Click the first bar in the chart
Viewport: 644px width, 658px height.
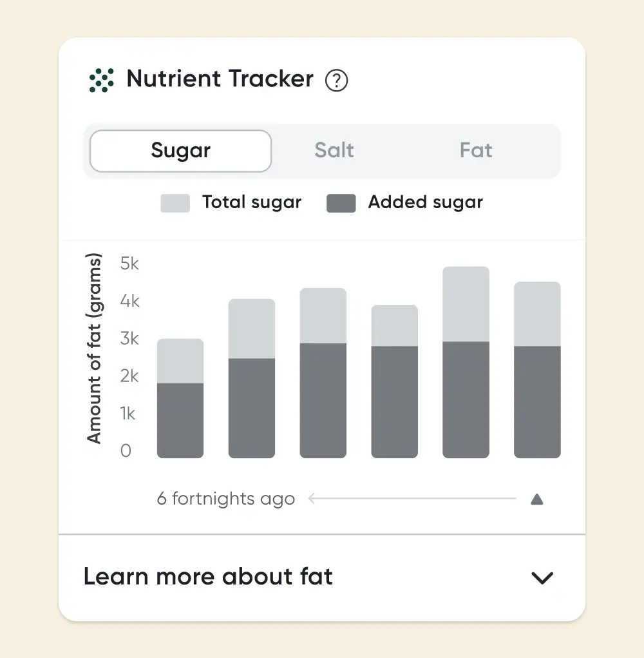coord(180,400)
